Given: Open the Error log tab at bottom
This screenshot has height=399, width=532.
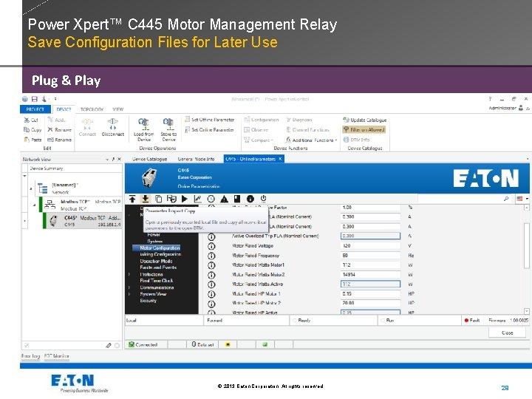Looking at the screenshot, I should (x=30, y=356).
